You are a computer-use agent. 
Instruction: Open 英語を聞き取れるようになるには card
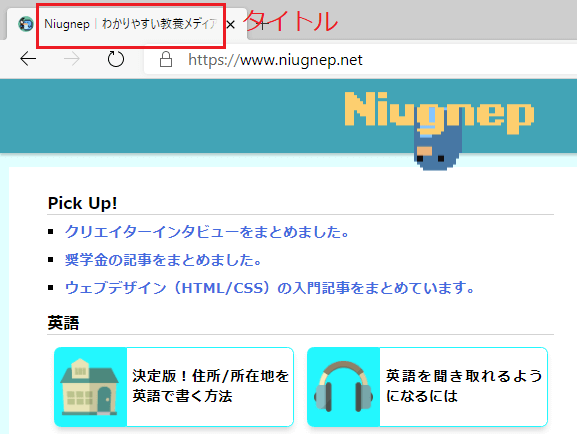point(427,387)
